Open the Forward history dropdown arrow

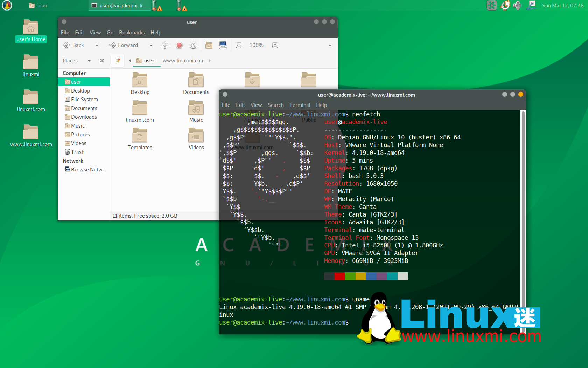coord(151,45)
